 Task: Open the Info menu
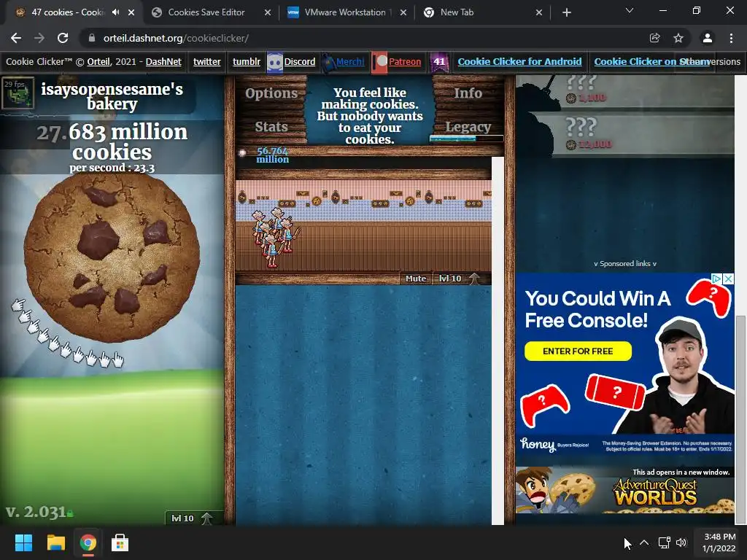click(468, 93)
